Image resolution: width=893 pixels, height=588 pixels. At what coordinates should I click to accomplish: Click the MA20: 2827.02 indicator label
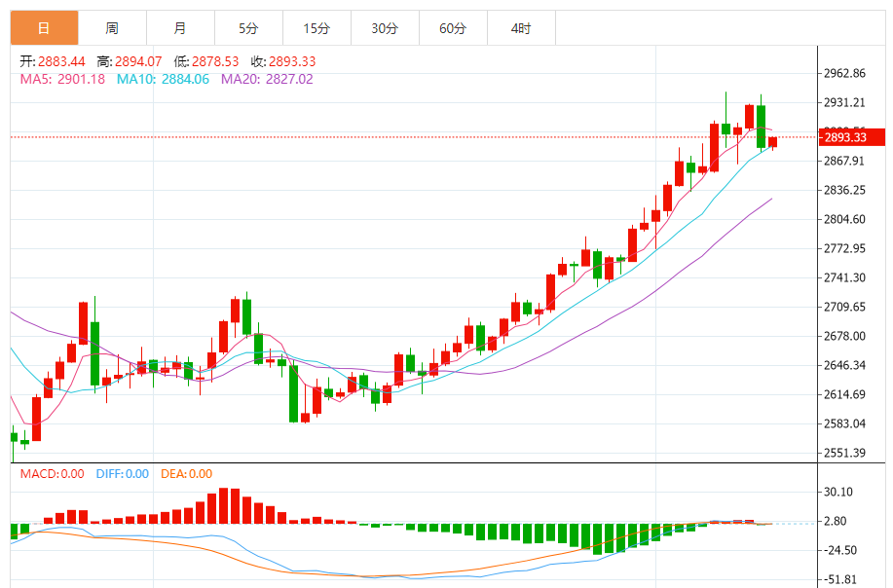tap(267, 79)
